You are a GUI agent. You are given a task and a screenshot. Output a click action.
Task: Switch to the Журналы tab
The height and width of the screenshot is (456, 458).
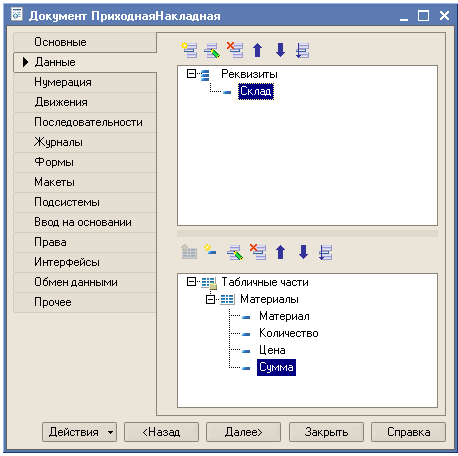click(85, 142)
